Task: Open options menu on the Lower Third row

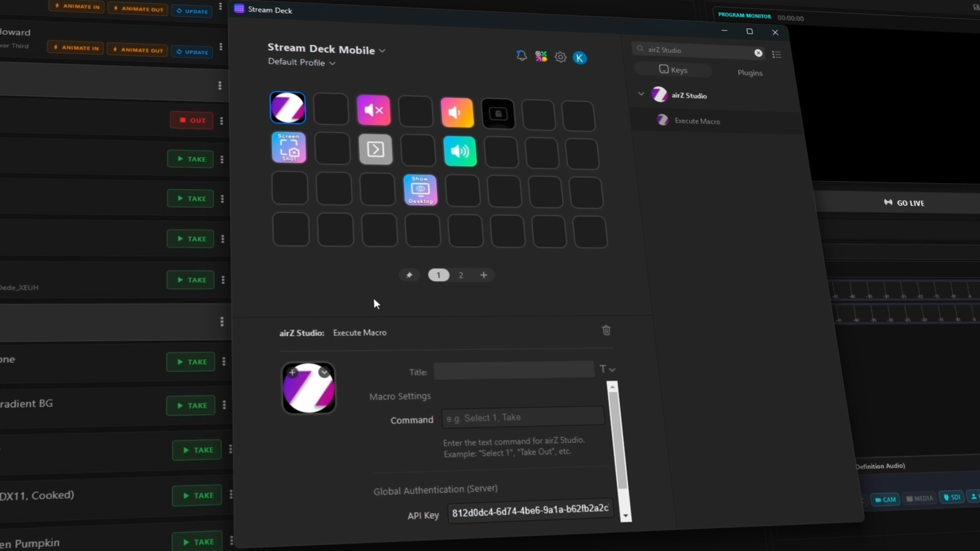Action: [220, 47]
